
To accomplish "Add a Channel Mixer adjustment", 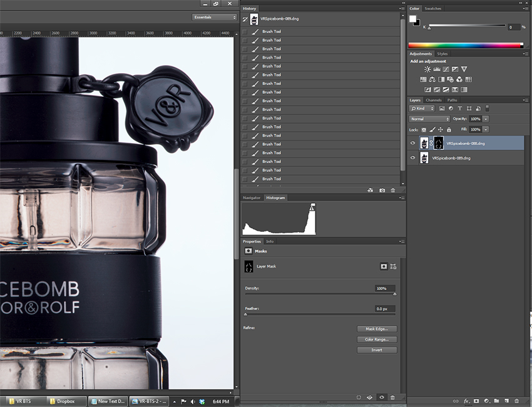I will click(459, 79).
